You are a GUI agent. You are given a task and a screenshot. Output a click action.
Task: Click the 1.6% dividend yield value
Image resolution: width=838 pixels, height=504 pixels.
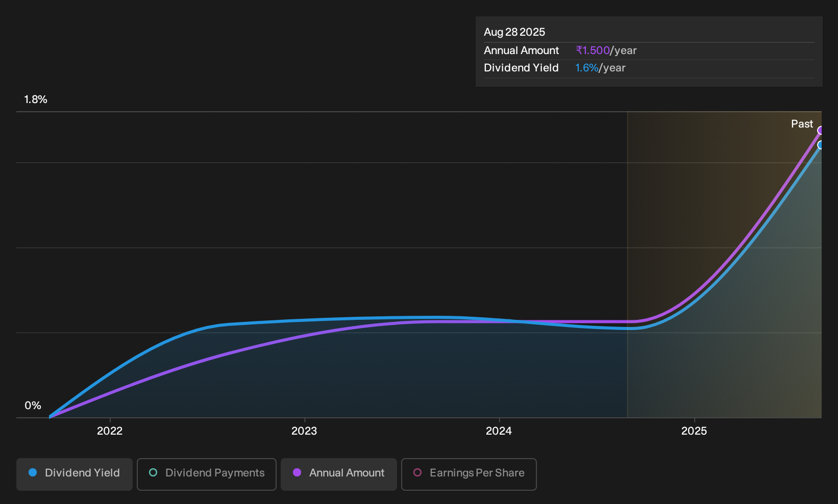[x=586, y=68]
